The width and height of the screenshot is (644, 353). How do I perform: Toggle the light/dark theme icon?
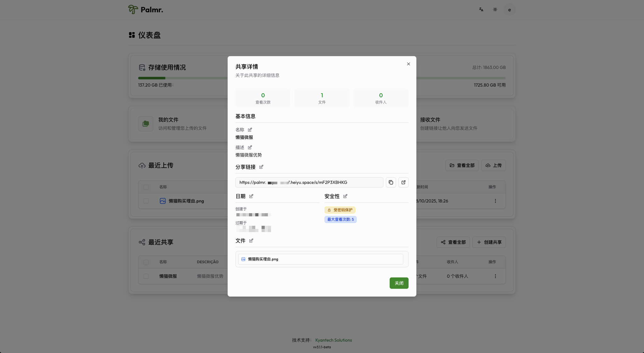click(495, 10)
